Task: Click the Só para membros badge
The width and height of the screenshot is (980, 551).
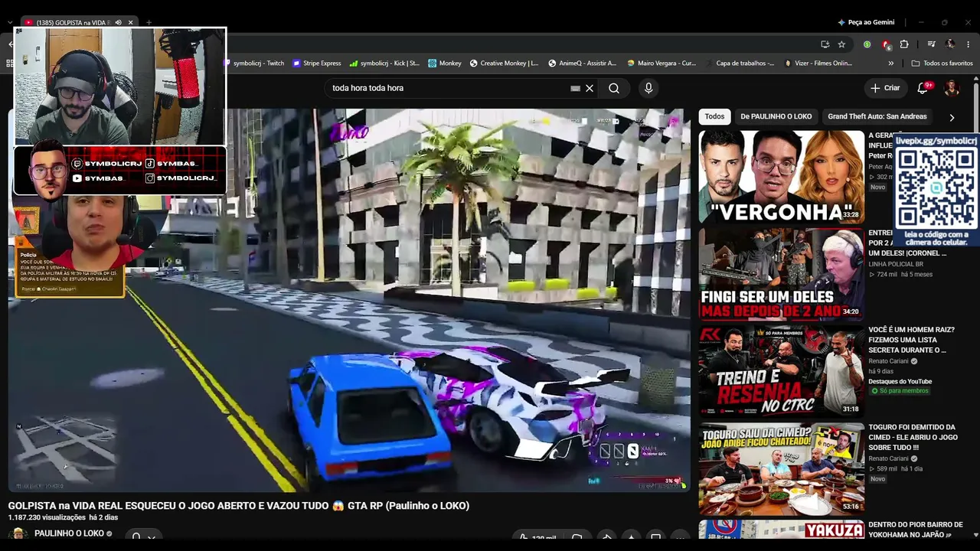Action: click(x=900, y=391)
